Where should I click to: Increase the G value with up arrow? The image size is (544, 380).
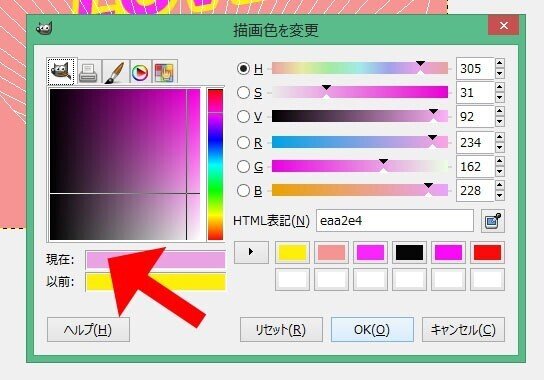click(x=500, y=161)
